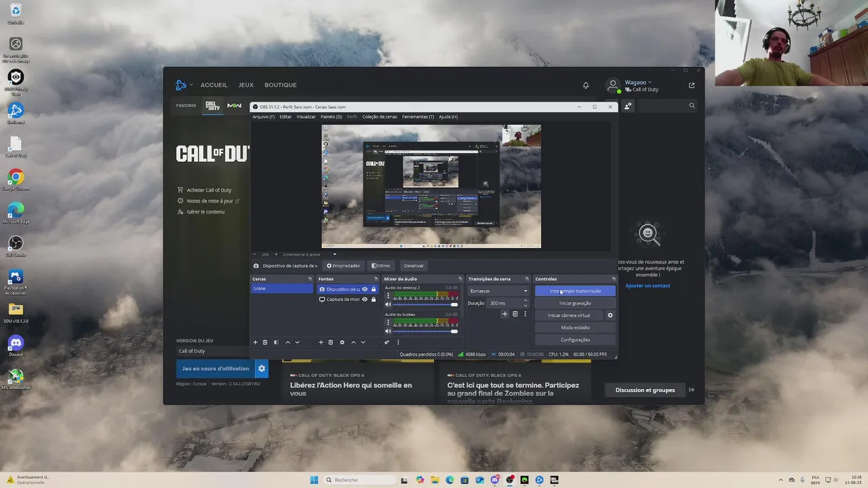Add a scene transition with the plus icon
Viewport: 868px width, 488px height.
505,314
